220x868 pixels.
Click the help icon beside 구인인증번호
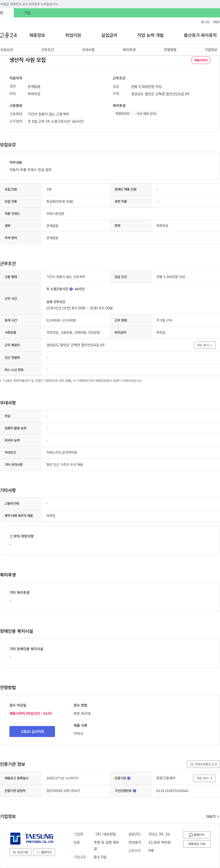pos(135,791)
